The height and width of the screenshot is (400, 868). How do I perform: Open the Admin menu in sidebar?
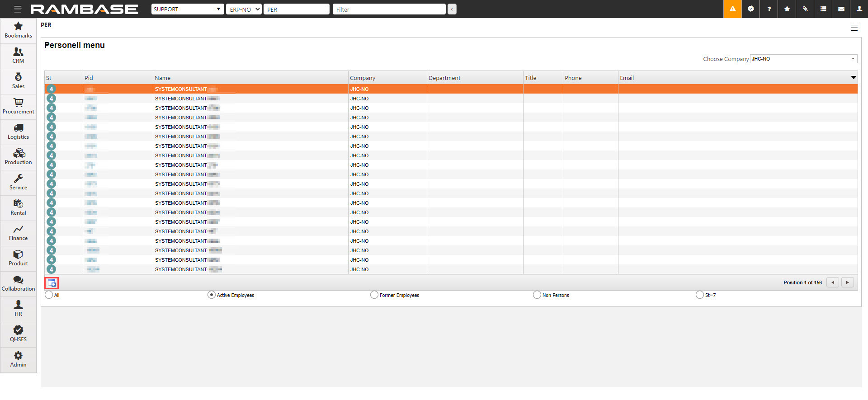(x=18, y=360)
